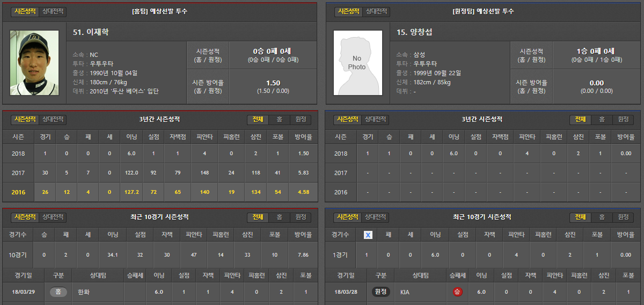Open 시즌성적 tab in left 3년간 시즌성적 panel
Screen dimensions: 644x305
(25, 119)
